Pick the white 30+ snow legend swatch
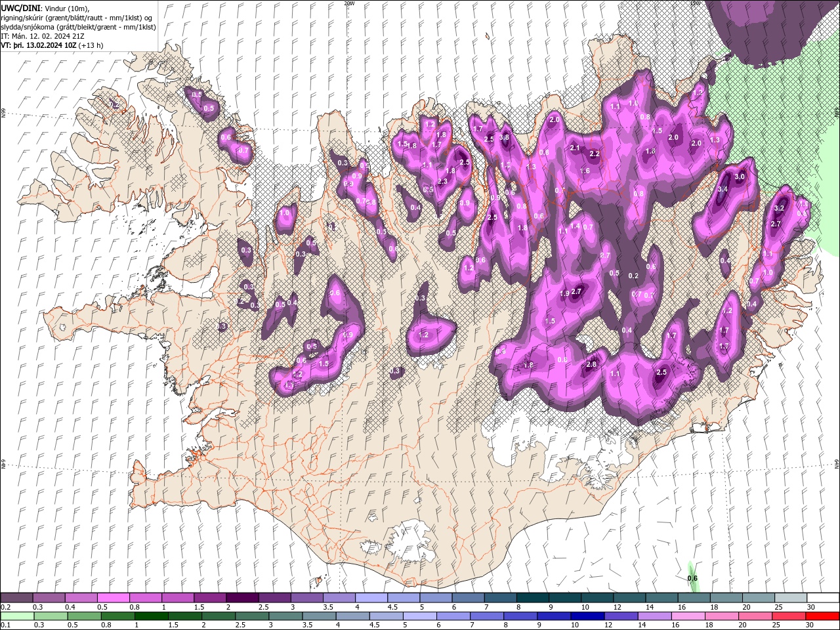The image size is (840, 630). click(x=823, y=598)
